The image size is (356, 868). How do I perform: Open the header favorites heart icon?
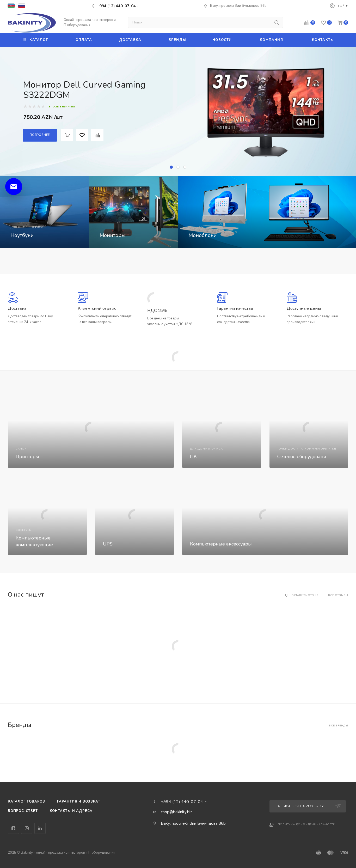click(x=323, y=23)
